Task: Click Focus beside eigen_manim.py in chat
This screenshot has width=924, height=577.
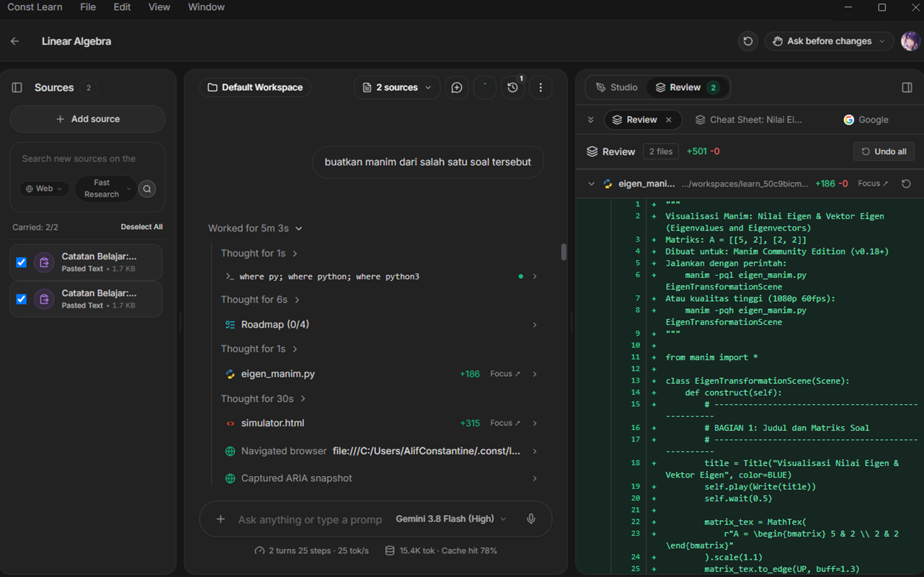Action: pos(505,374)
